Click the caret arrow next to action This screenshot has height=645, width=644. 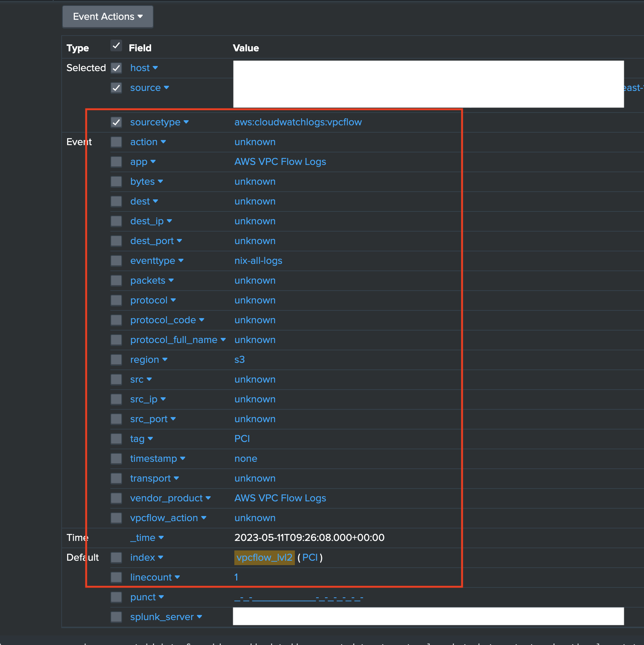(x=163, y=142)
